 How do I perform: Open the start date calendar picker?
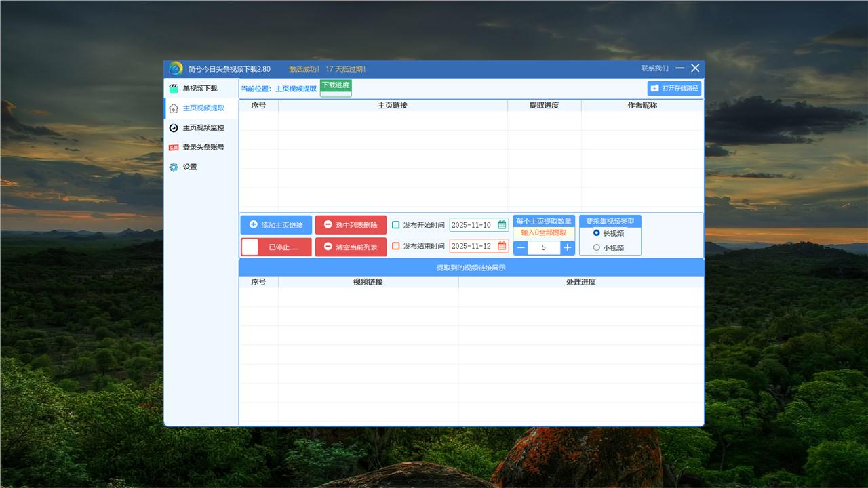tap(502, 225)
